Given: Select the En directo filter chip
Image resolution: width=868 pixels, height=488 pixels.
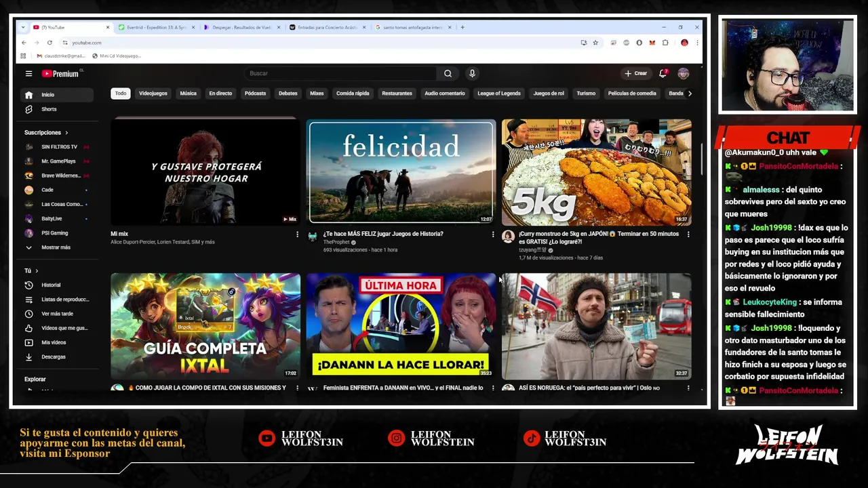Looking at the screenshot, I should pos(220,94).
